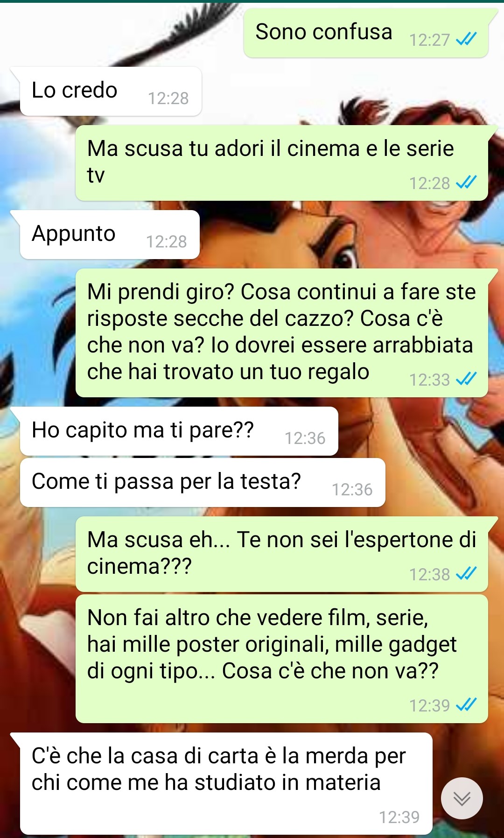504x838 pixels.
Task: Select the 'Lo credo' message bubble
Action: (x=110, y=91)
